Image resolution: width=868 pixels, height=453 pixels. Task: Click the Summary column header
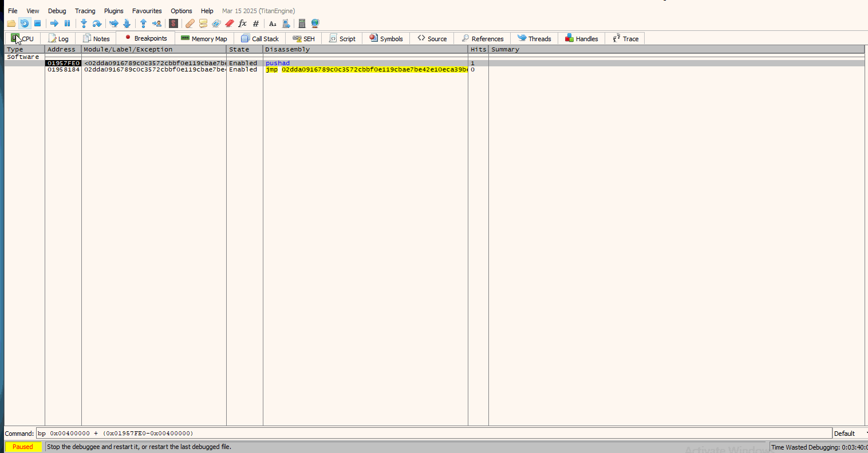tap(677, 49)
